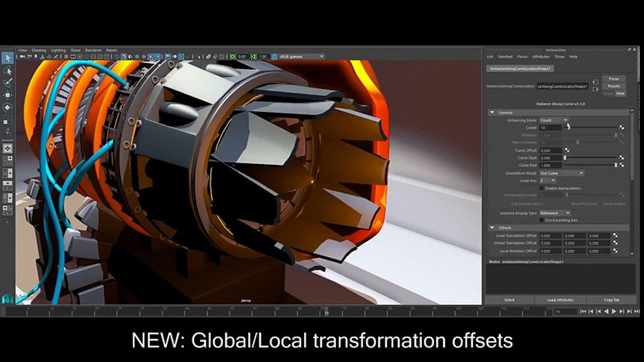
Task: Collapse the General section
Action: pos(492,113)
